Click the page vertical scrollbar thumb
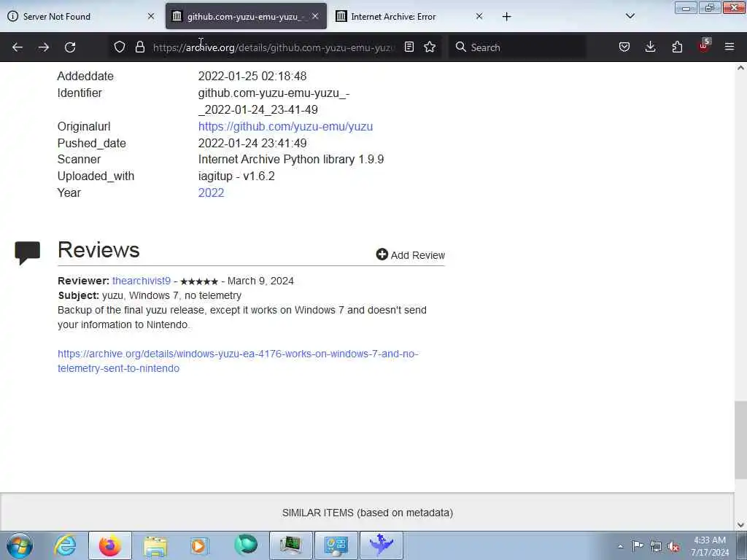This screenshot has width=747, height=560. (x=740, y=440)
